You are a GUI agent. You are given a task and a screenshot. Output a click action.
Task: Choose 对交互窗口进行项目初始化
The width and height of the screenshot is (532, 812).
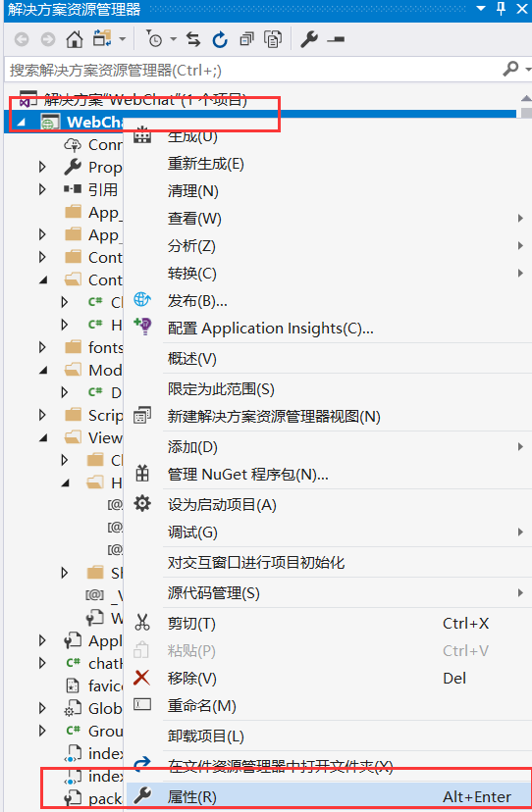[256, 562]
